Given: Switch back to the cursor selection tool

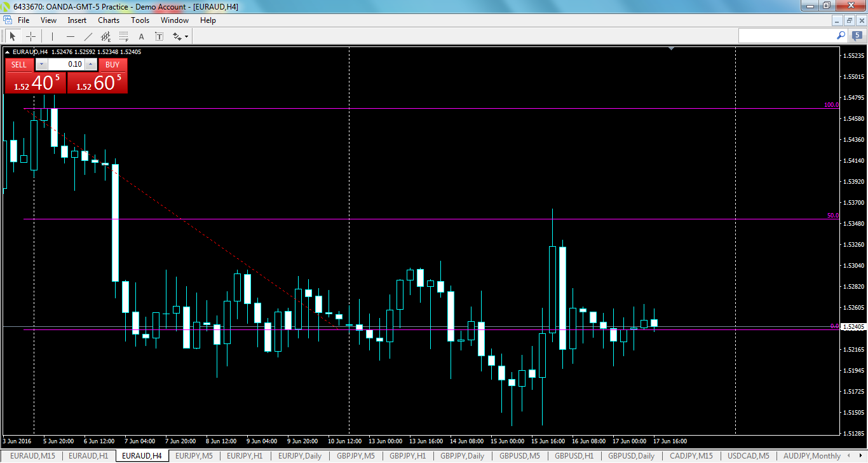Looking at the screenshot, I should click(x=13, y=36).
